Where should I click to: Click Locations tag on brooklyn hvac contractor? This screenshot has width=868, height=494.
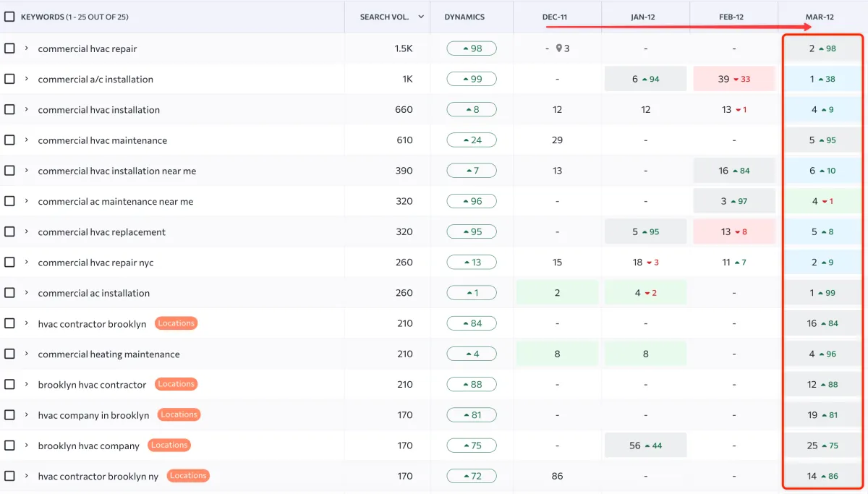pyautogui.click(x=176, y=384)
